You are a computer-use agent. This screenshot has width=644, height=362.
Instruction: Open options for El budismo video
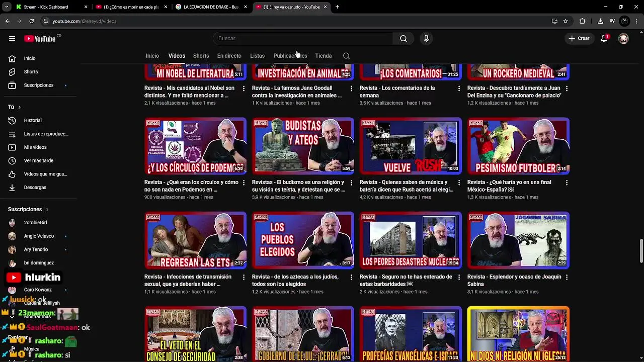[x=351, y=183]
